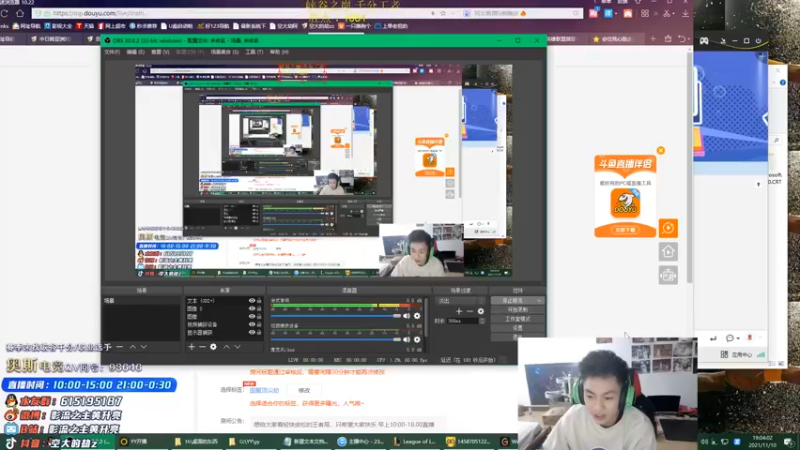Open 台式音响 audio settings gear
Screen dimensions: 800x450
(417, 316)
